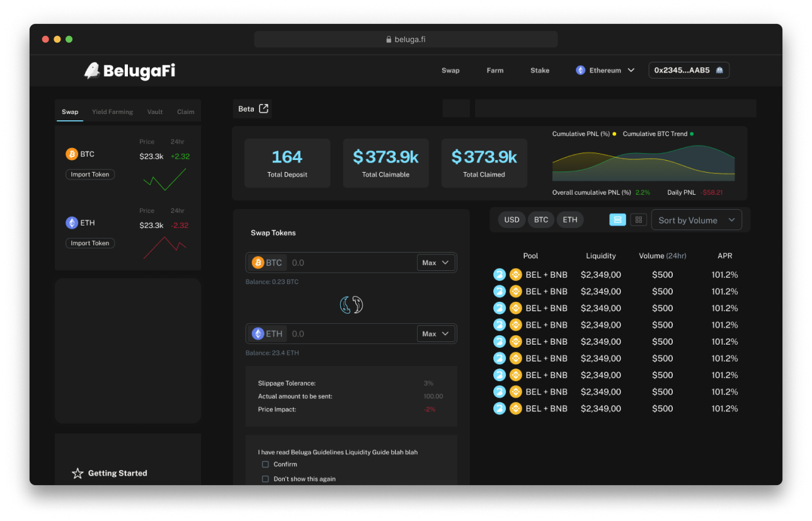Click the Pool column header
812x521 pixels.
pyautogui.click(x=531, y=256)
